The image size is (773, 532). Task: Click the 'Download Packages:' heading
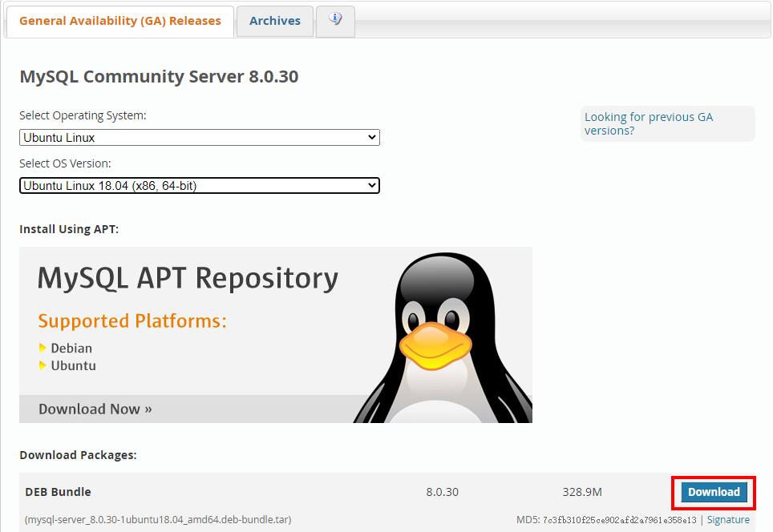click(x=78, y=455)
